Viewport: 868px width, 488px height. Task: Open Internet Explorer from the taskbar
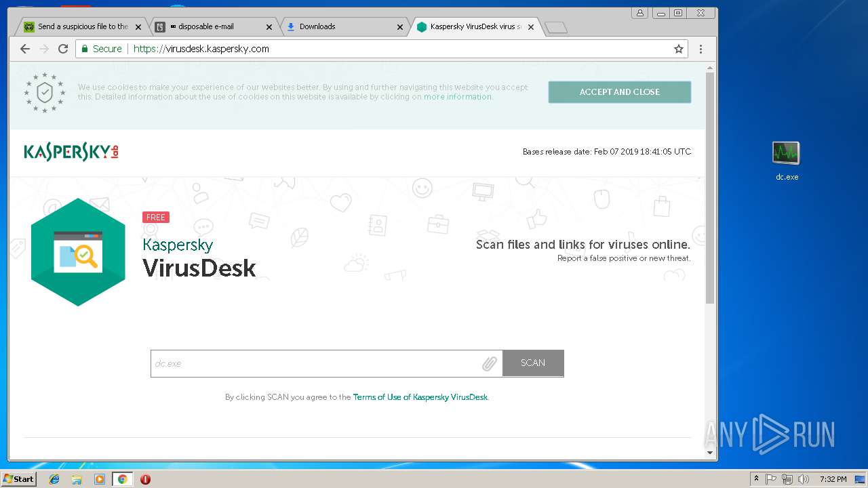54,479
